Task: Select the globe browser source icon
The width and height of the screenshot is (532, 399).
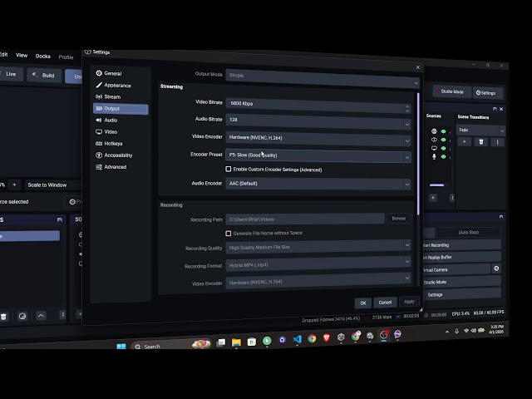Action: (x=434, y=131)
